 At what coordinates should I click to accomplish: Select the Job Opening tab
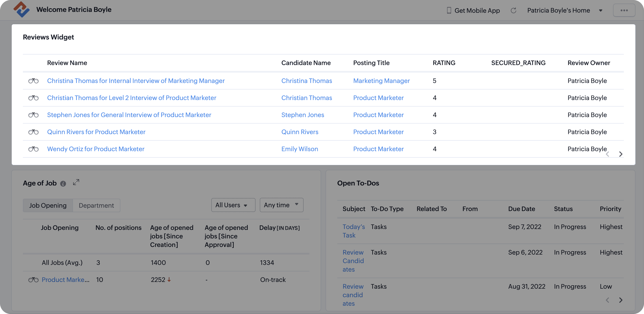48,205
